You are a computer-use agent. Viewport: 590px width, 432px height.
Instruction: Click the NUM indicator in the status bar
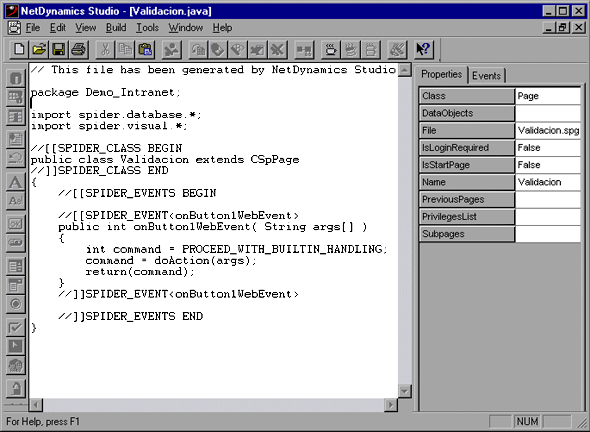click(527, 421)
